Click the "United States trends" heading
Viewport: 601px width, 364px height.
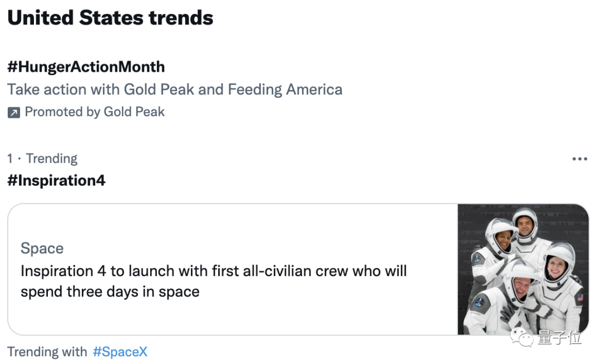click(x=110, y=18)
